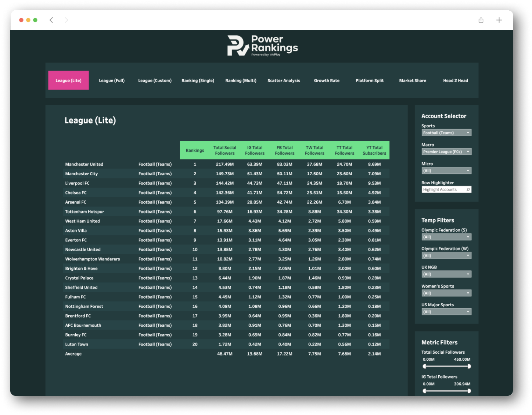Image resolution: width=532 pixels, height=415 pixels.
Task: Click Sheffield United team name
Action: 81,288
